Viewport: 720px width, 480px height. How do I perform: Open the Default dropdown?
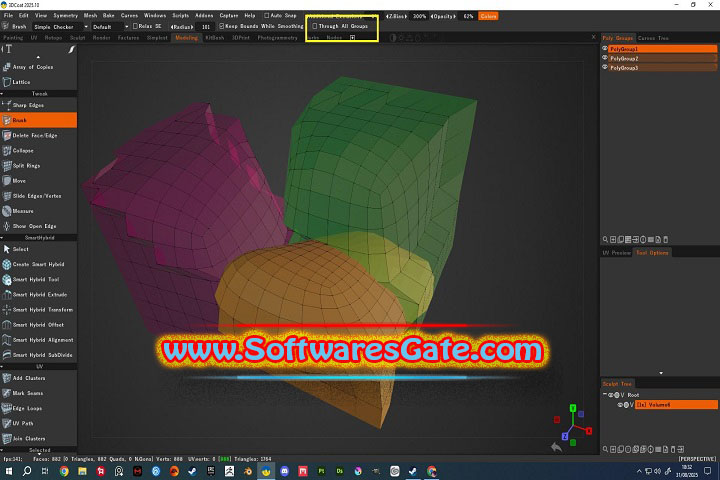tap(110, 27)
